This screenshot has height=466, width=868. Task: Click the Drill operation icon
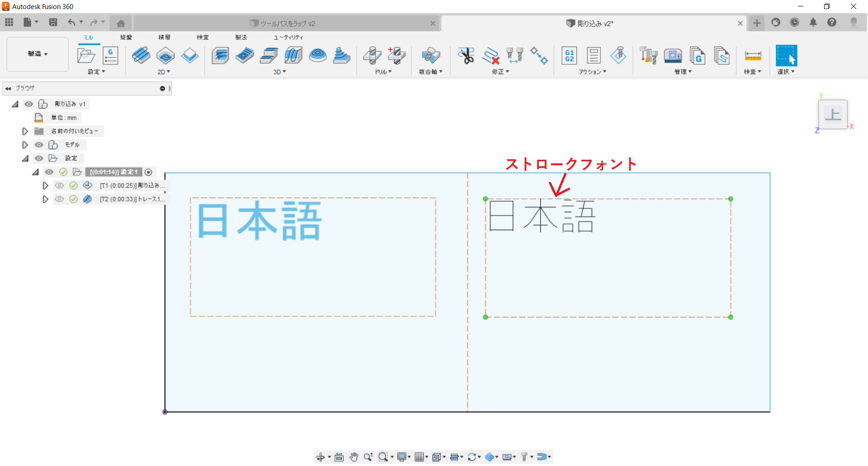(x=372, y=56)
